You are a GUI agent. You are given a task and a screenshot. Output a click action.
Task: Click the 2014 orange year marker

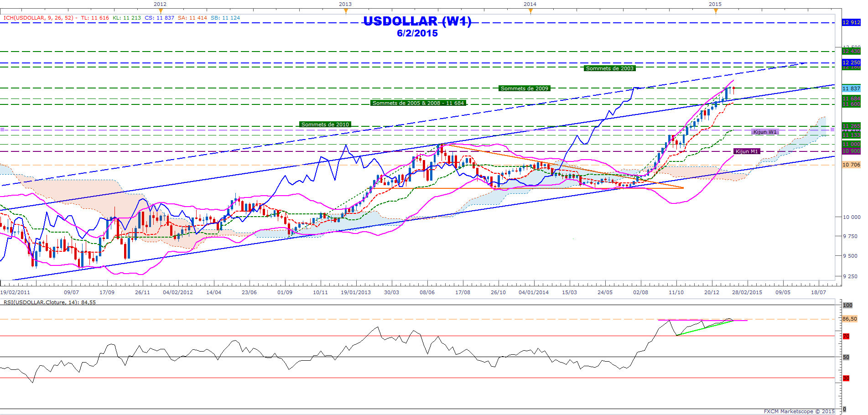530,10
